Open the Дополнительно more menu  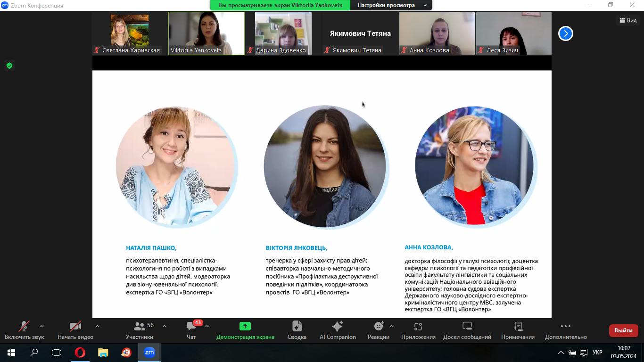566,330
